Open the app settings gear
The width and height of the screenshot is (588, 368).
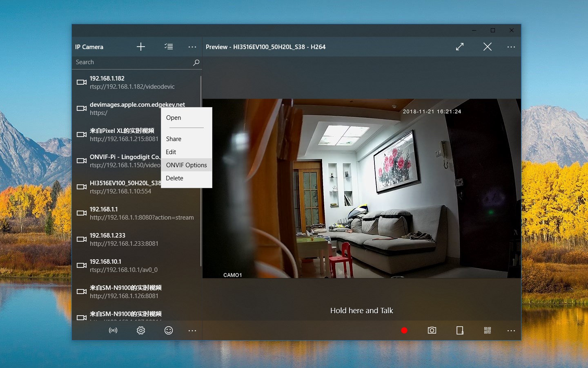(141, 330)
